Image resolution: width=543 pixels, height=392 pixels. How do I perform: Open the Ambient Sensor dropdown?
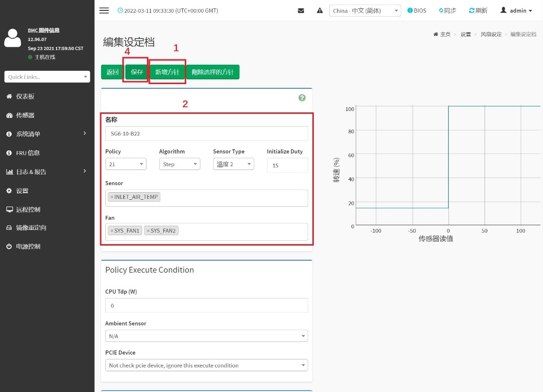[x=207, y=336]
